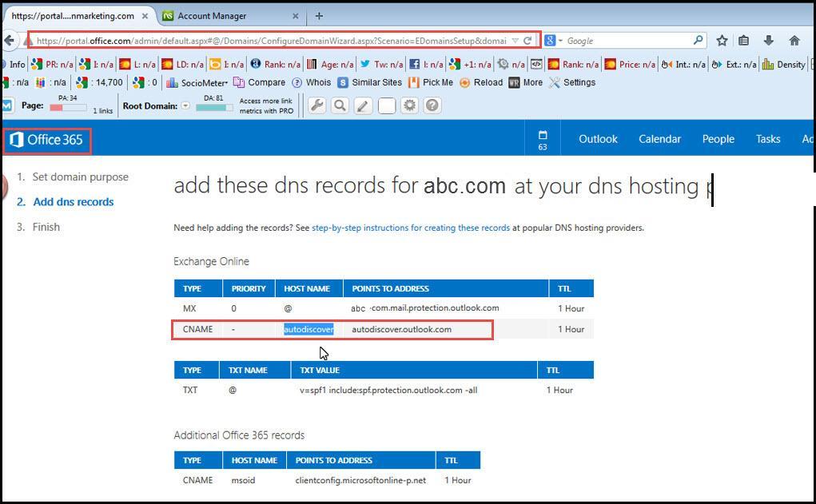Click the 14,700 Google index count

(x=99, y=82)
